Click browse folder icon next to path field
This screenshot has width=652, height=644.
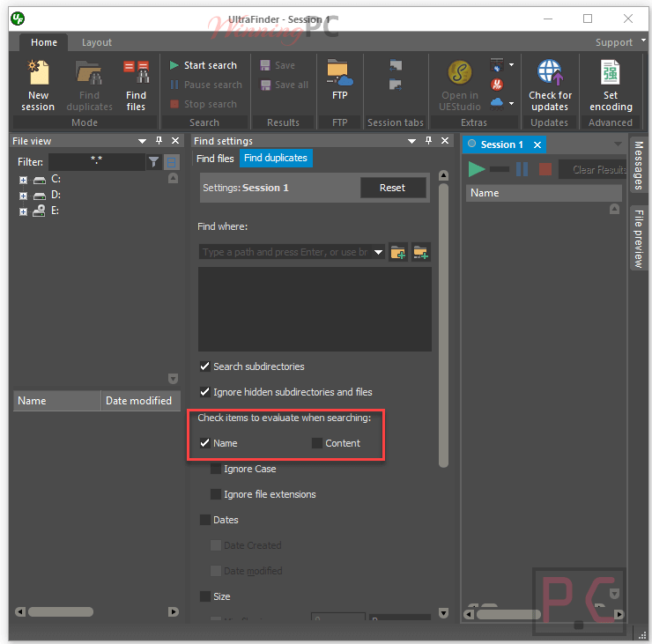(x=398, y=252)
